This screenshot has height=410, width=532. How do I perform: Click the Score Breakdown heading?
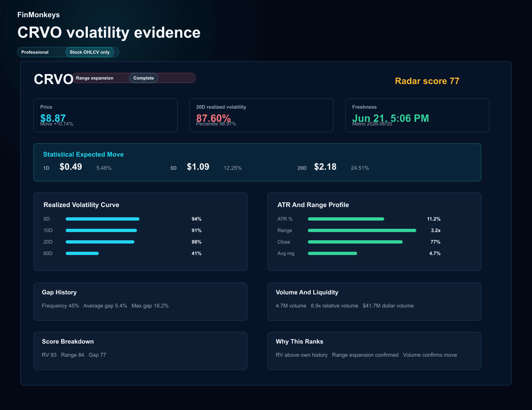pos(68,342)
